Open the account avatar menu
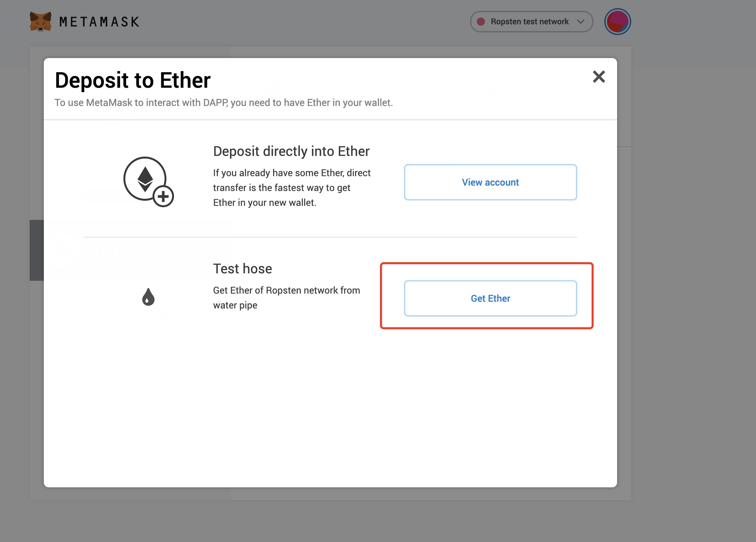 tap(617, 22)
